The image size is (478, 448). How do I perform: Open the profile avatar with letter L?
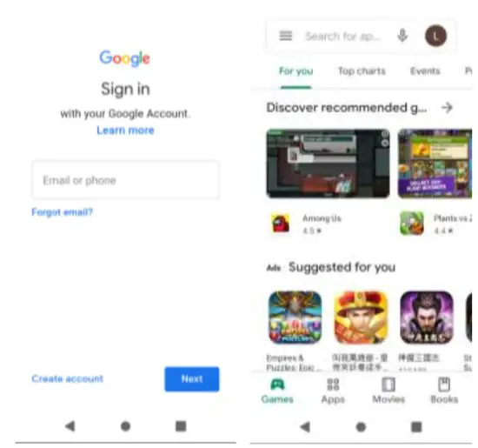[435, 36]
